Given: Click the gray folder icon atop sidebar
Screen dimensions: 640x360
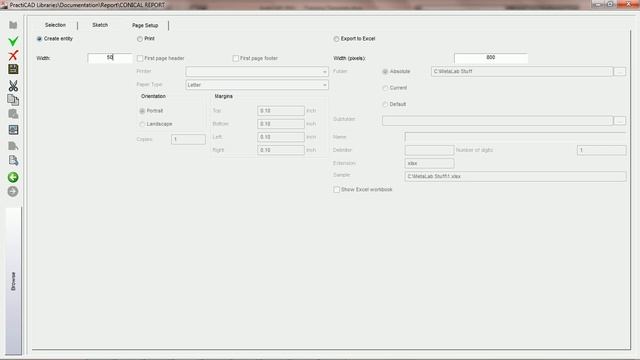Looking at the screenshot, I should pyautogui.click(x=13, y=25).
